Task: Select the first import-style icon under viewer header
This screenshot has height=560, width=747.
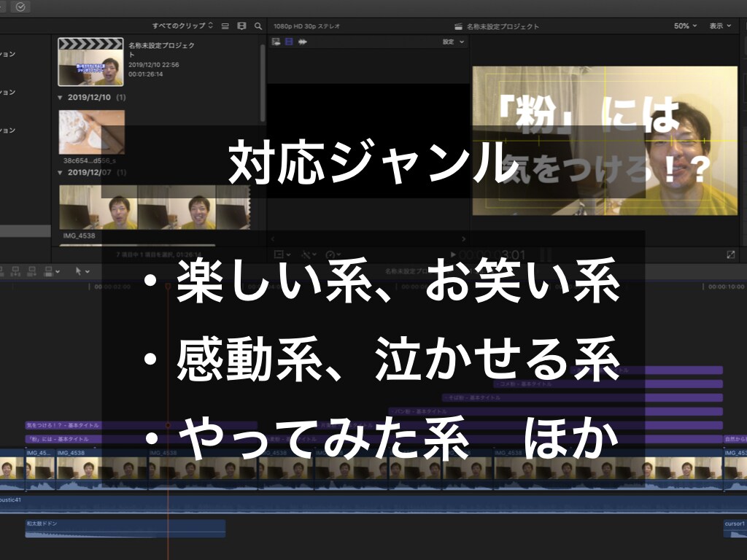Action: [276, 42]
